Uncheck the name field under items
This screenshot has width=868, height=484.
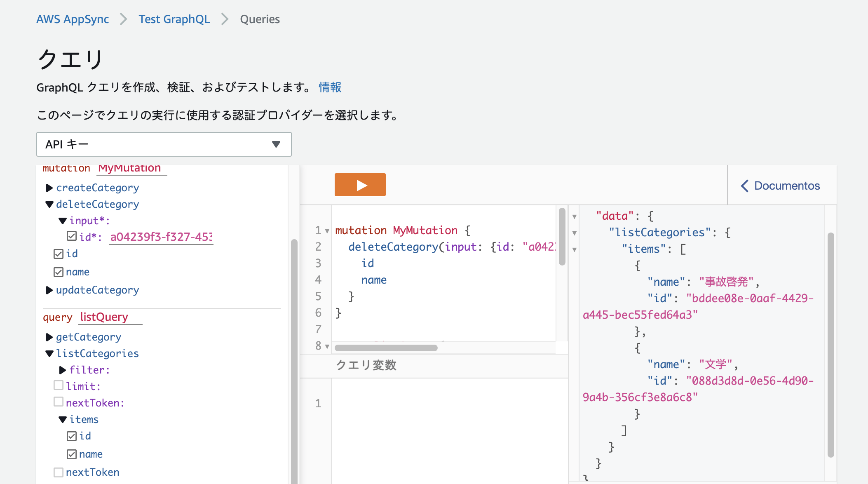pos(72,454)
